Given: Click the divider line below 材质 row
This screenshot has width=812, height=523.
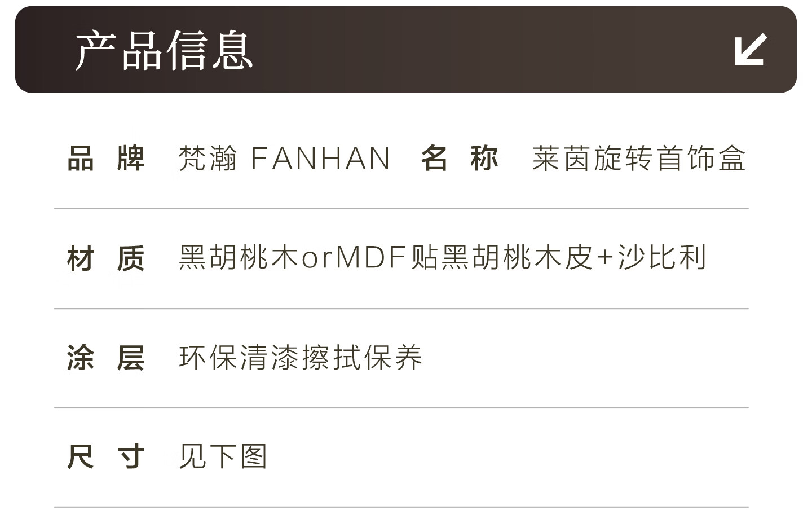Looking at the screenshot, I should tap(401, 309).
